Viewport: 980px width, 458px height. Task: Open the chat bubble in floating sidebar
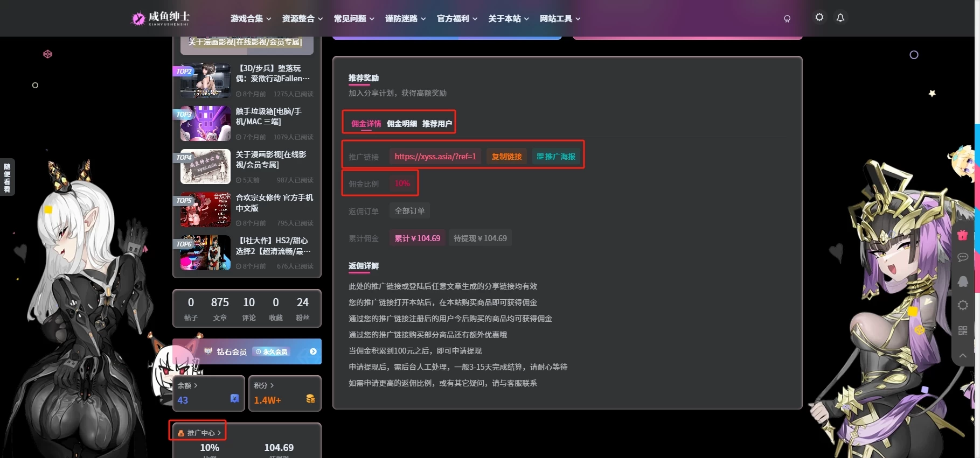(x=963, y=257)
